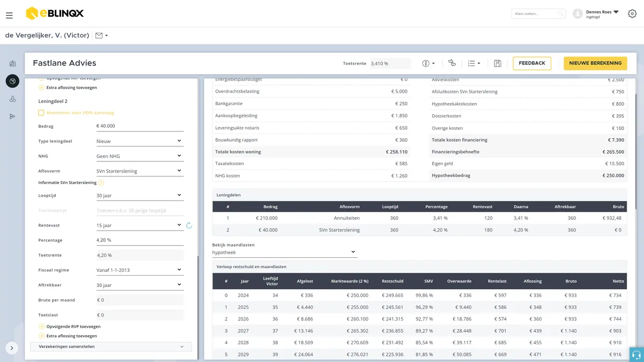
Task: Click the compare arrows icon in toolbar
Action: [452, 63]
